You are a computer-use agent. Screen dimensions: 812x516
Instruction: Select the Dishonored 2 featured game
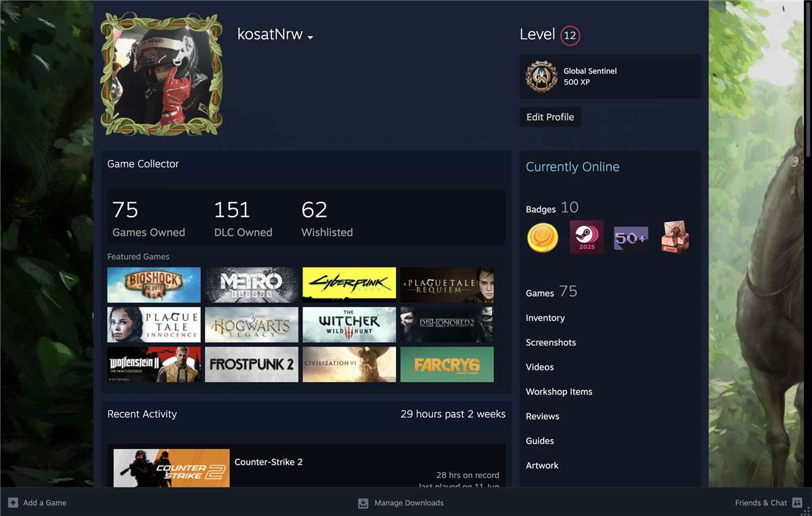click(447, 324)
